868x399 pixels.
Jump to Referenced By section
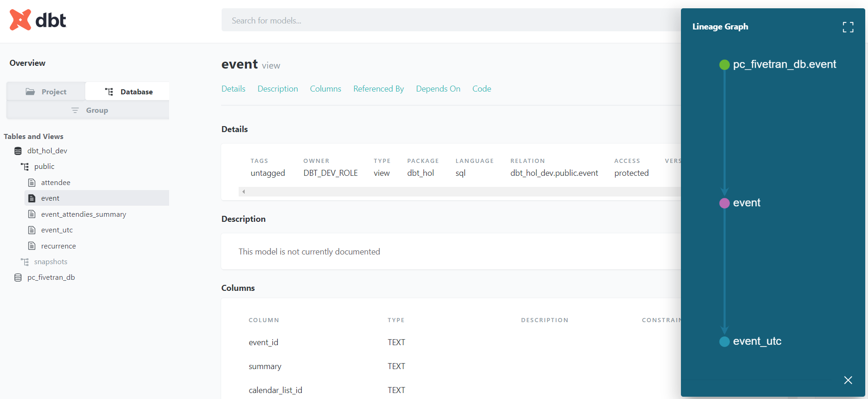click(378, 89)
